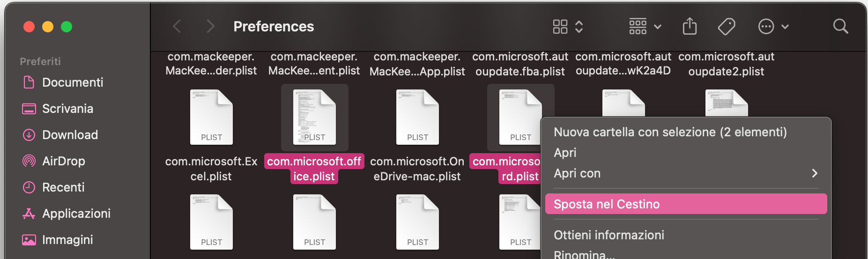This screenshot has height=259, width=868.
Task: Select com.microsoft.office.plist file icon
Action: click(314, 117)
